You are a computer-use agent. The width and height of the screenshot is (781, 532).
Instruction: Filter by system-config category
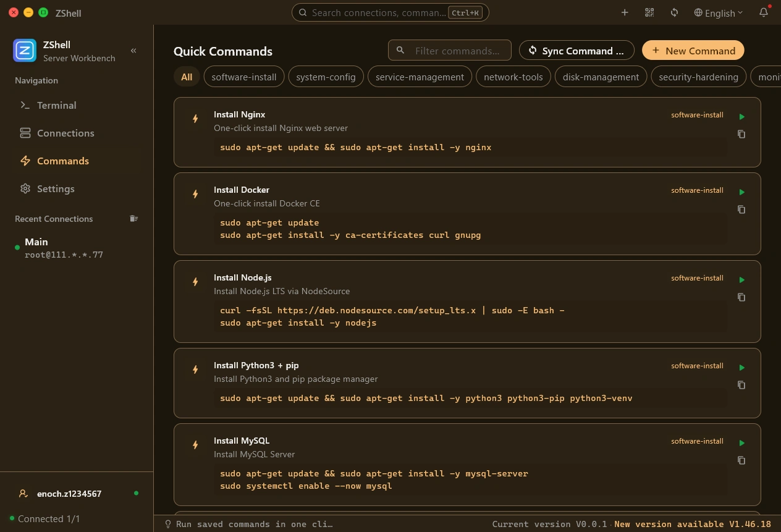326,77
